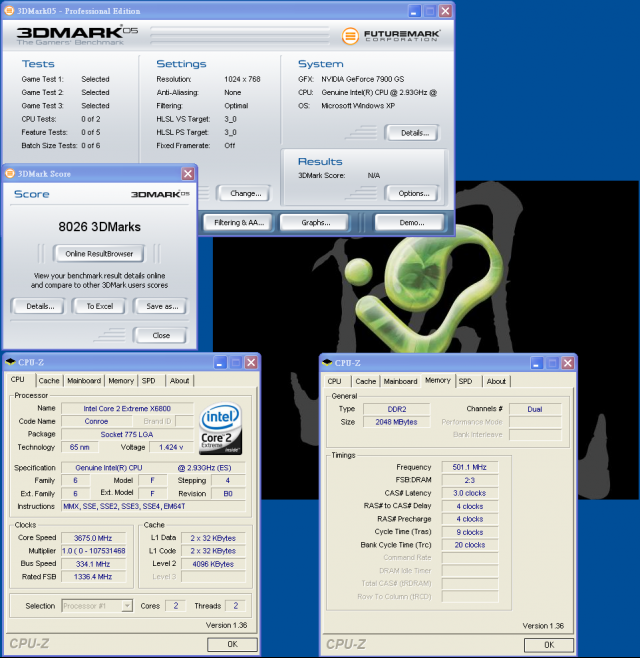Click the Resolution 1024 x 768 value

coord(242,79)
